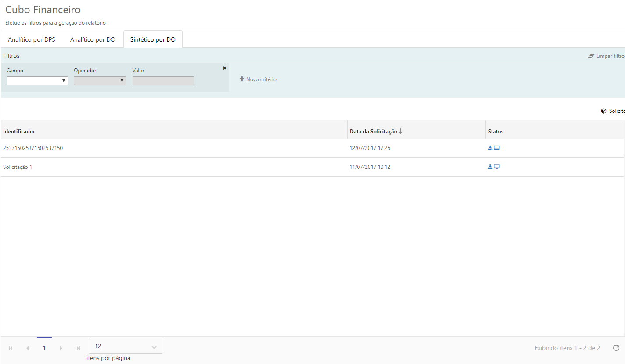The width and height of the screenshot is (625, 364).
Task: Click Limpar filtro to clear filters
Action: (607, 56)
